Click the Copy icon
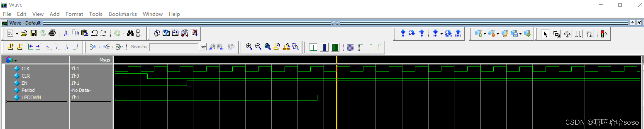 pos(76,33)
